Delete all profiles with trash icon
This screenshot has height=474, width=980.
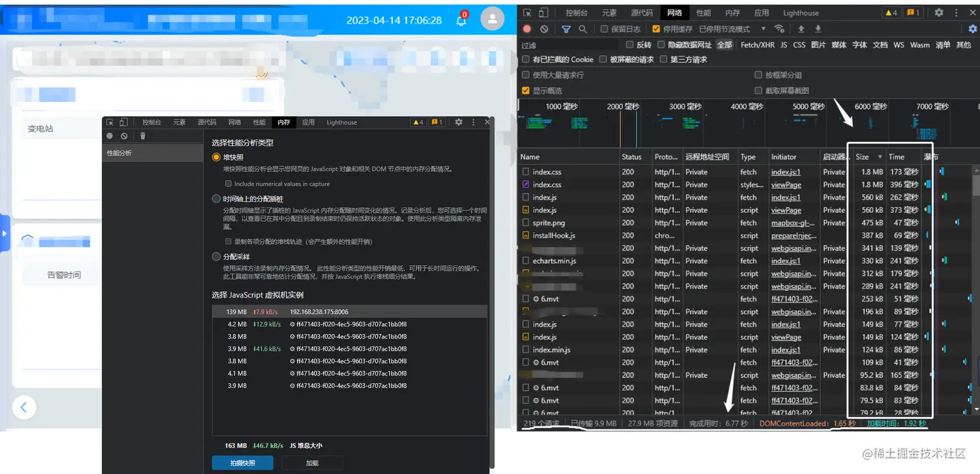143,136
